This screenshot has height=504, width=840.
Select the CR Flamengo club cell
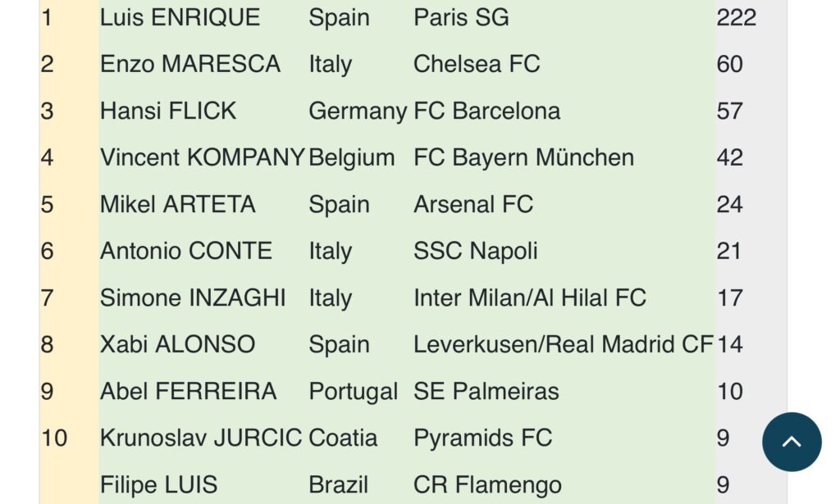point(487,484)
